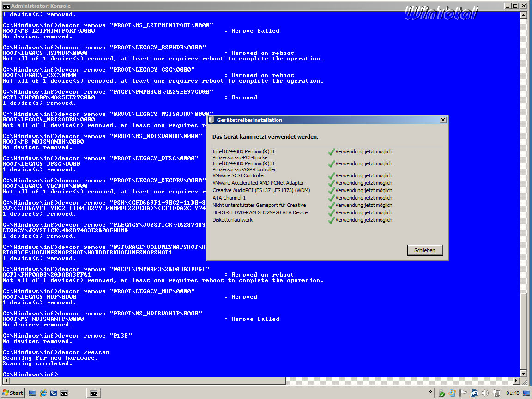Click the Gerätetreiberinstallation dialog title icon
532x399 pixels.
[x=212, y=120]
